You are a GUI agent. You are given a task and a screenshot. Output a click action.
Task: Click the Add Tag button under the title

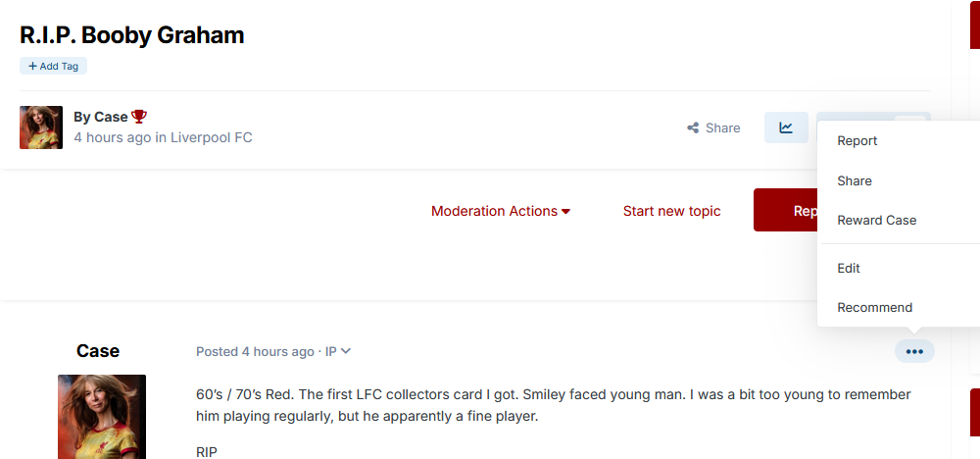click(54, 66)
